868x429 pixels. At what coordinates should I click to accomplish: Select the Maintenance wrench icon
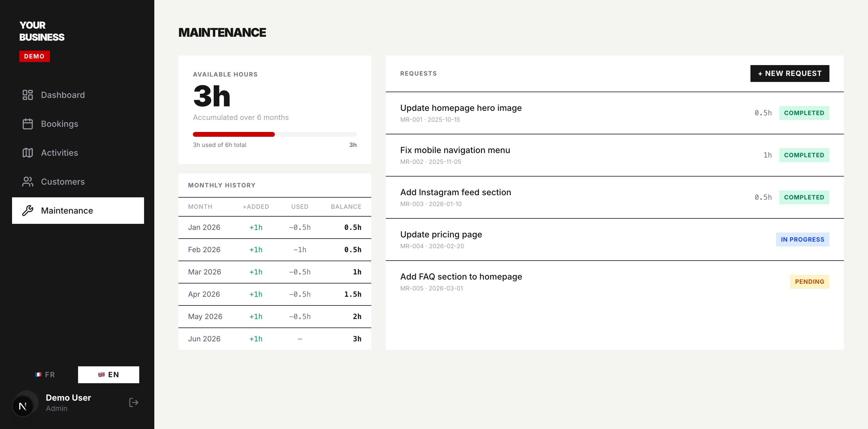pyautogui.click(x=28, y=211)
